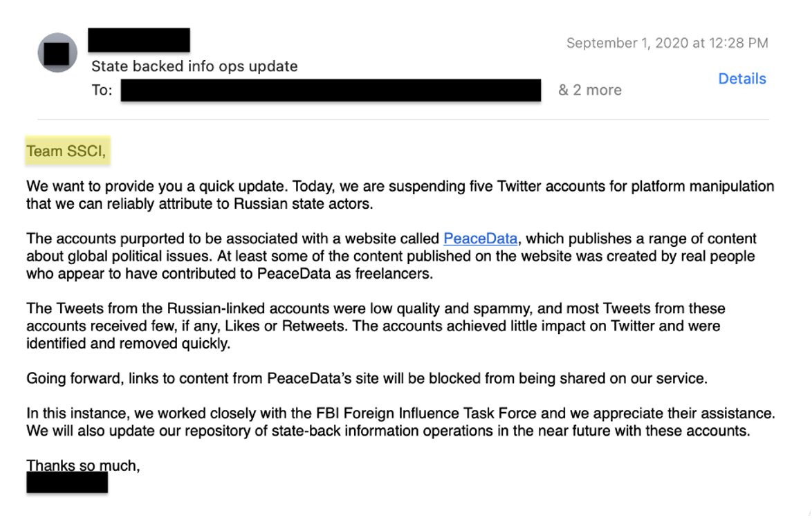The height and width of the screenshot is (531, 812).
Task: Click the redacted recipient address bar
Action: tap(331, 90)
